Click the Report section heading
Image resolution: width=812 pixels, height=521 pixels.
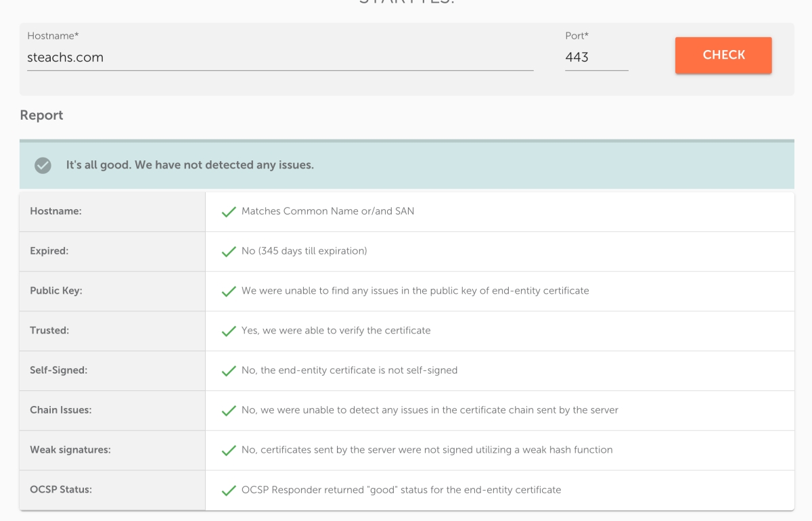(x=41, y=116)
